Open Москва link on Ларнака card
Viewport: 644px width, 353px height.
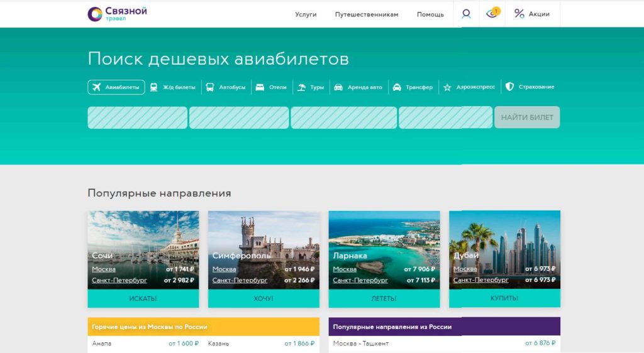[x=345, y=269]
